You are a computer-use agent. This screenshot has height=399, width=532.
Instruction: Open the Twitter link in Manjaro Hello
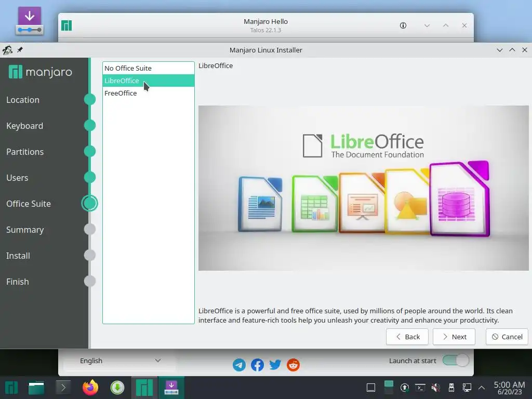[x=275, y=365]
